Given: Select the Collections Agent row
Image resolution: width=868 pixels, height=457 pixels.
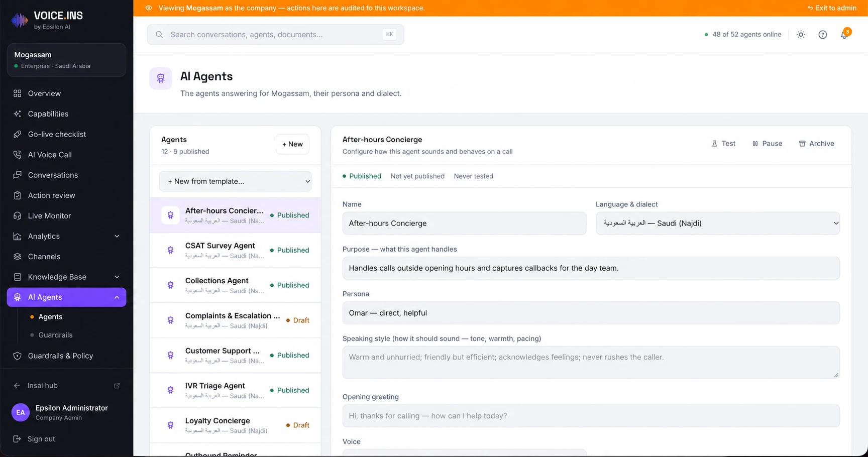Looking at the screenshot, I should click(x=235, y=285).
